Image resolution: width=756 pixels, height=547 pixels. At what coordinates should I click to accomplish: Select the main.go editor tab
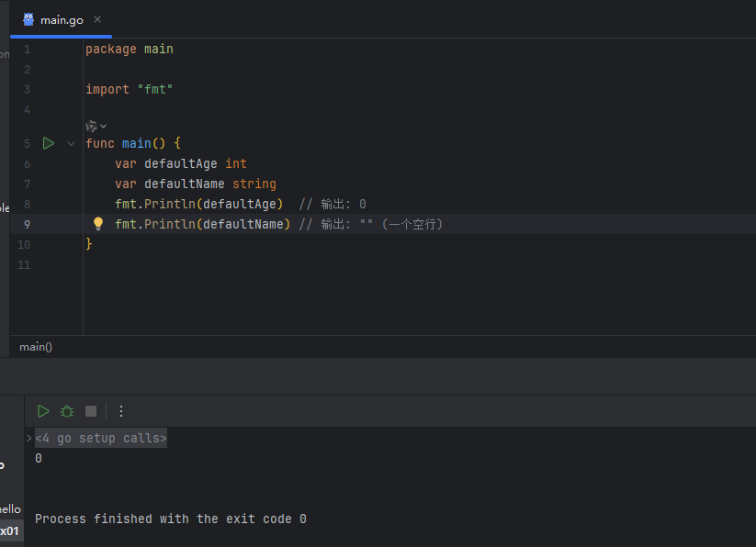pyautogui.click(x=62, y=20)
